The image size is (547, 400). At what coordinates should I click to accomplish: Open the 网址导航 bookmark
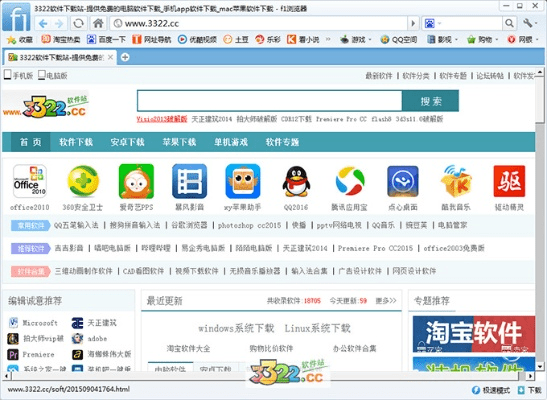pos(152,39)
